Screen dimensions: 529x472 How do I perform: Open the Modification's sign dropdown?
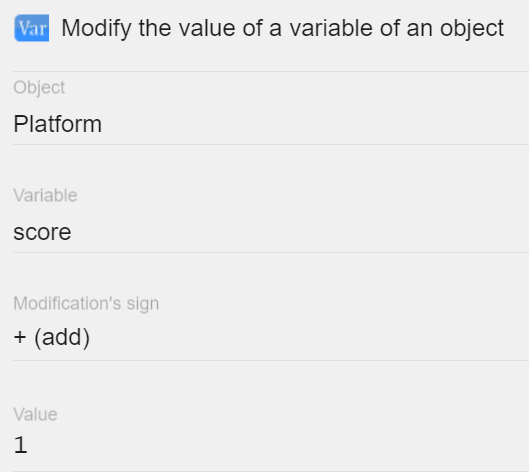pos(271,337)
